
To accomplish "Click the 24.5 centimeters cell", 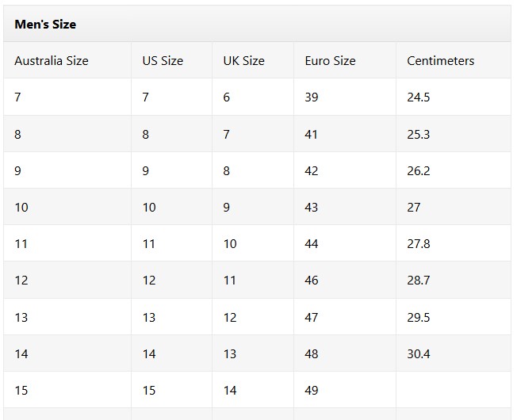I will point(454,97).
